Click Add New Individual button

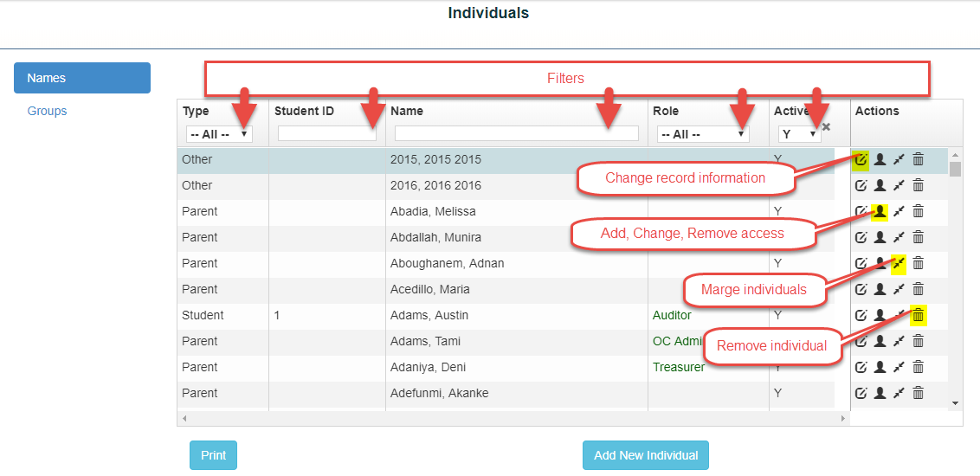[646, 455]
